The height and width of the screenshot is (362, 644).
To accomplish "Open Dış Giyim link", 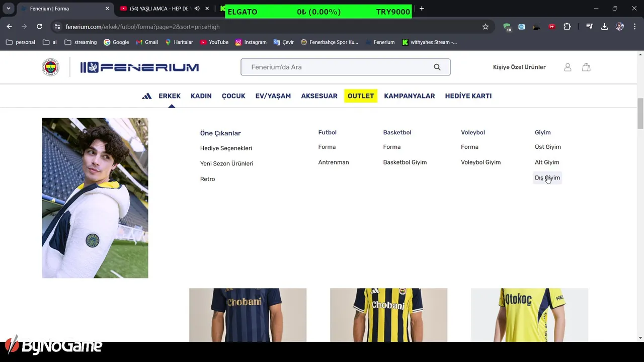I will click(547, 178).
